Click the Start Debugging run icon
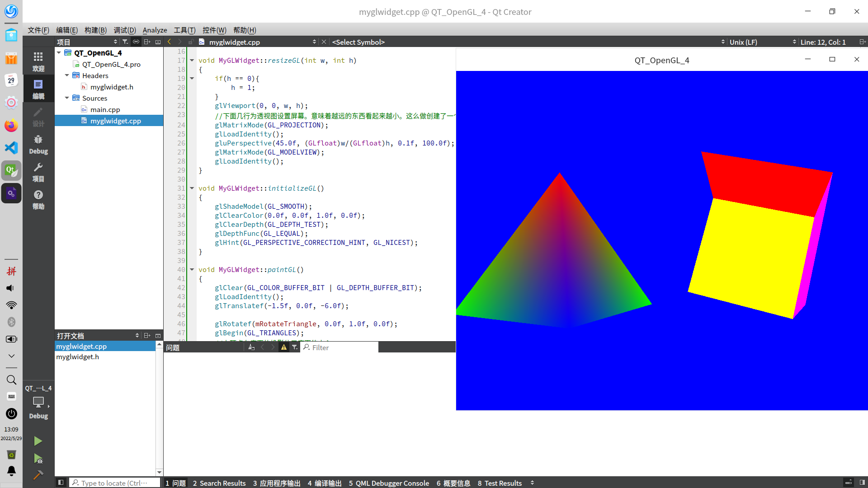Image resolution: width=868 pixels, height=488 pixels. (x=38, y=459)
